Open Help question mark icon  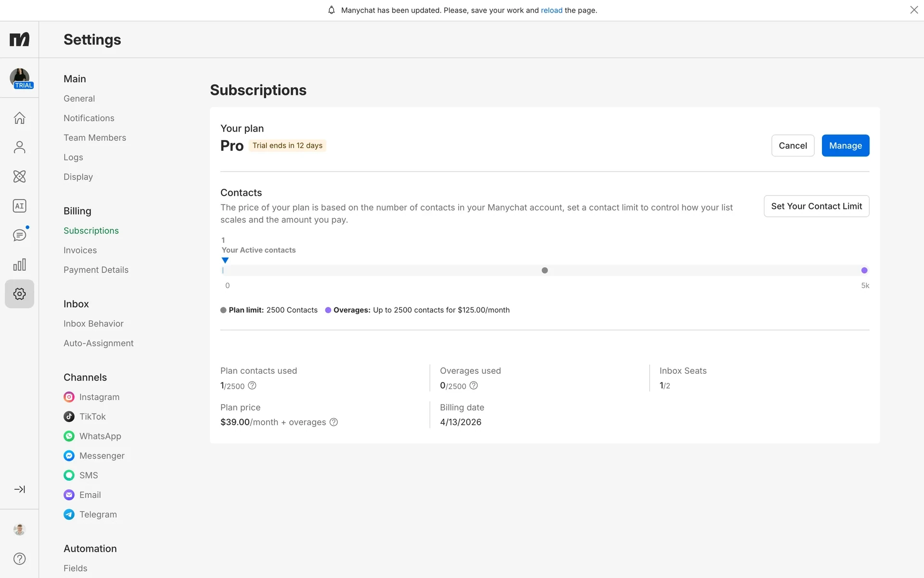pyautogui.click(x=19, y=559)
